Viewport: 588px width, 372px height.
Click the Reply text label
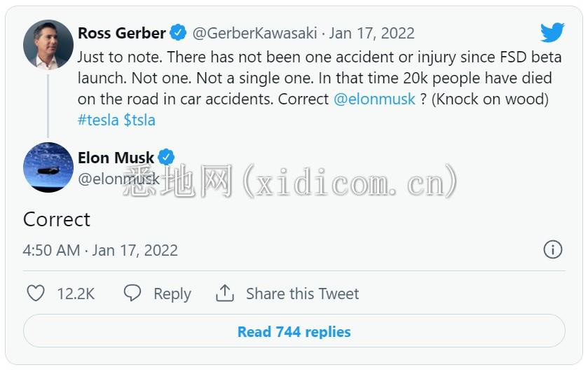(172, 294)
